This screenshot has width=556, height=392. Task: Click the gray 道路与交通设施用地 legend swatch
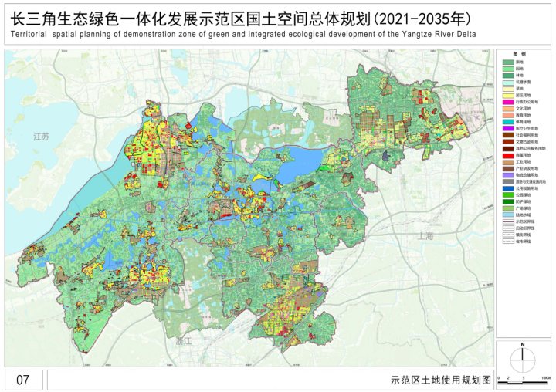click(508, 182)
